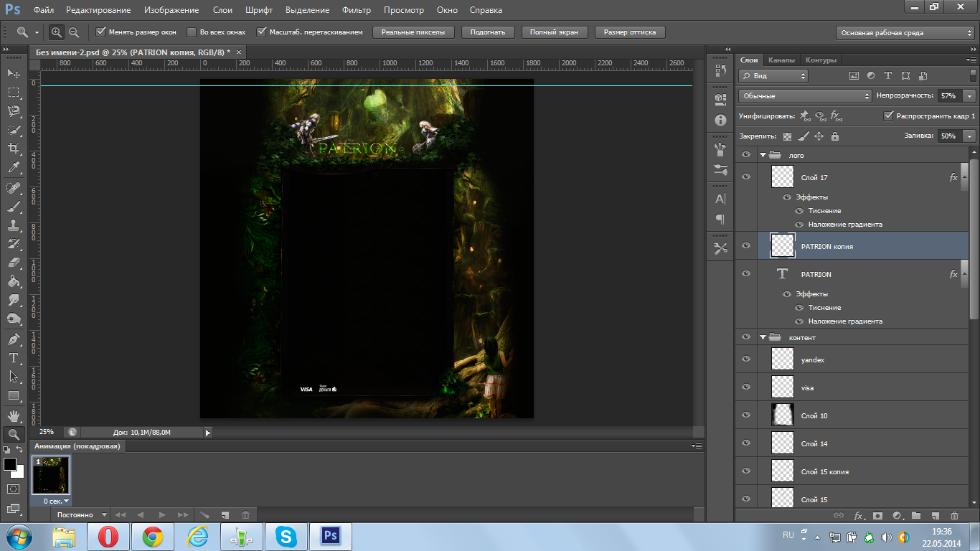Click the 25% zoom level field
The height and width of the screenshot is (551, 980).
coord(47,432)
